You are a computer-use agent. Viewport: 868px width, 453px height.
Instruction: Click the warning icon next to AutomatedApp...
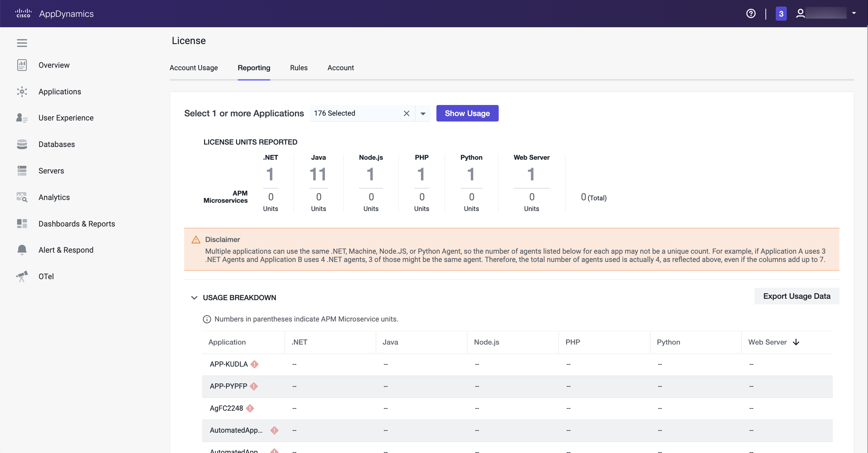point(274,430)
